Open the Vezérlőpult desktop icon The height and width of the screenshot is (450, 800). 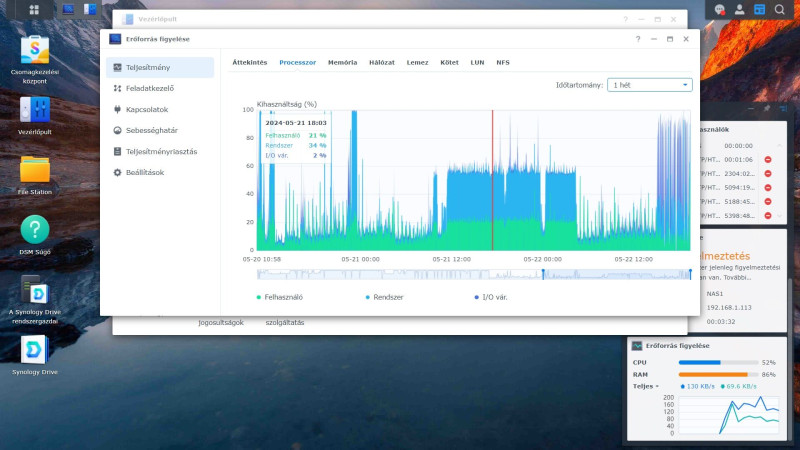[x=35, y=115]
